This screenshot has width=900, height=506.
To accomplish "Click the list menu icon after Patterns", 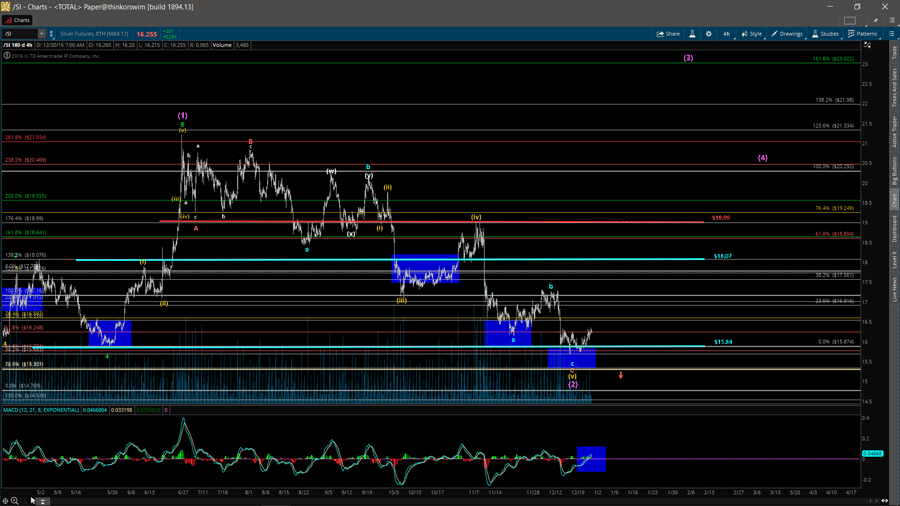I will point(892,34).
